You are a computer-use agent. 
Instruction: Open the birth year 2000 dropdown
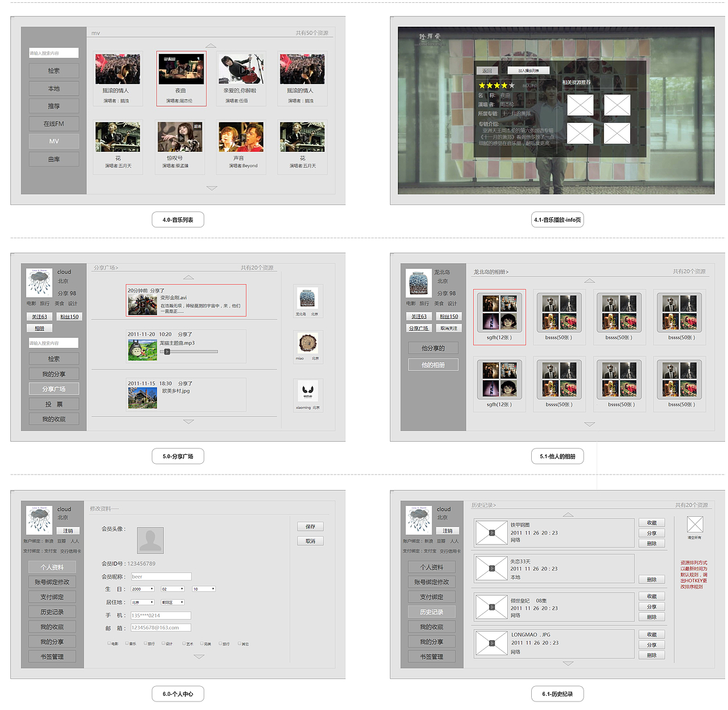coord(143,589)
